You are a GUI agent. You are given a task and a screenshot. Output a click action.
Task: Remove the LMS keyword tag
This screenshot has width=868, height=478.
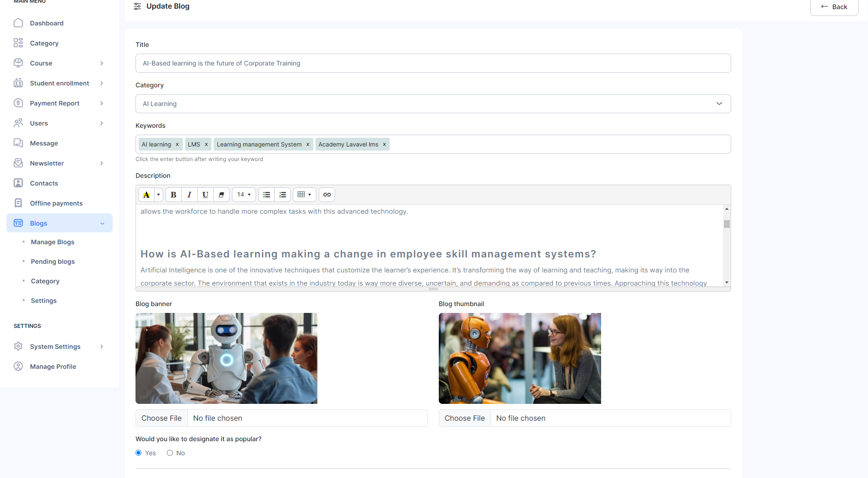[206, 145]
